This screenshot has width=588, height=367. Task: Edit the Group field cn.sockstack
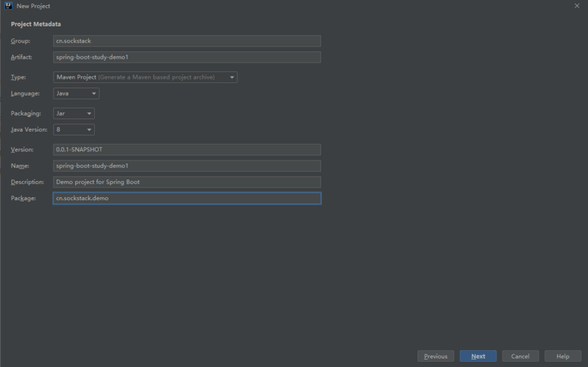tap(187, 41)
